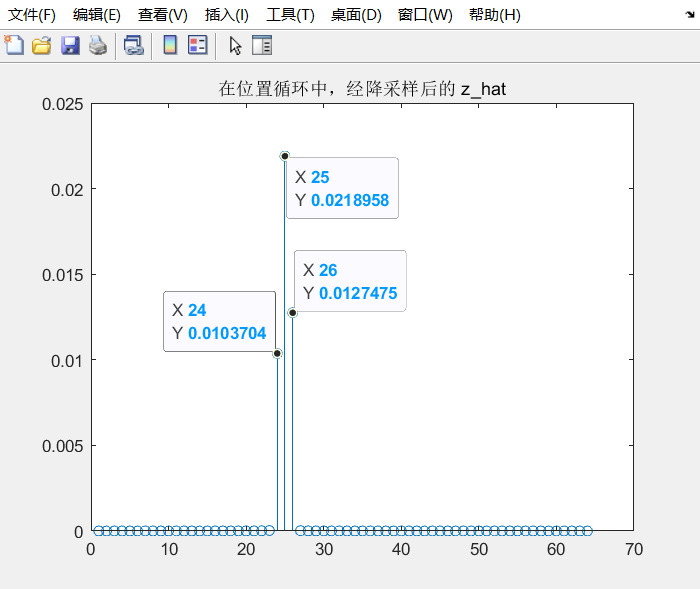Click the x-axis tick label 40
Viewport: 700px width, 589px height.
point(401,549)
